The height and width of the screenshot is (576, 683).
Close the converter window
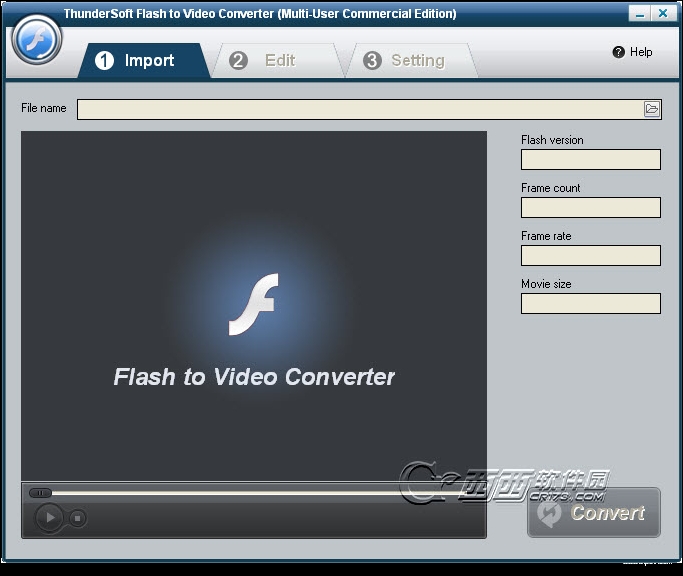pos(663,14)
